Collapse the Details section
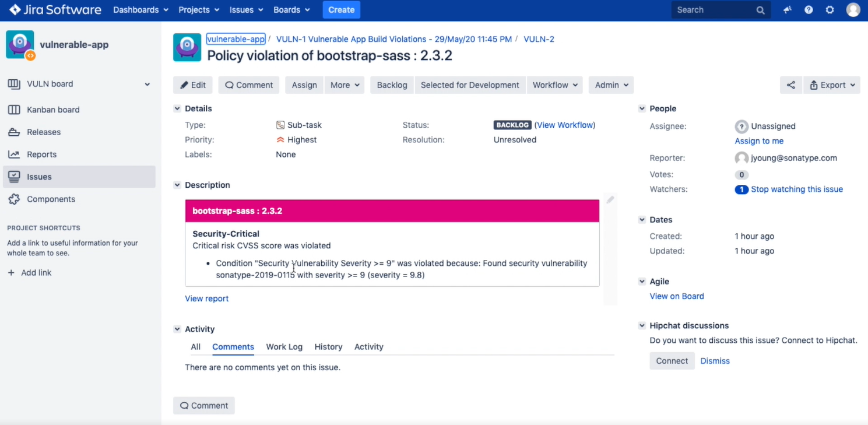 [x=177, y=108]
